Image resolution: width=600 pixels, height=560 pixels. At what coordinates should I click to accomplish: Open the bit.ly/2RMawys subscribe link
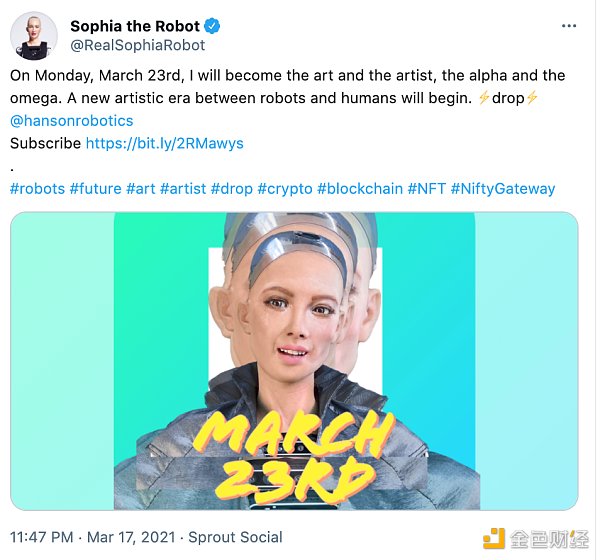[x=164, y=143]
